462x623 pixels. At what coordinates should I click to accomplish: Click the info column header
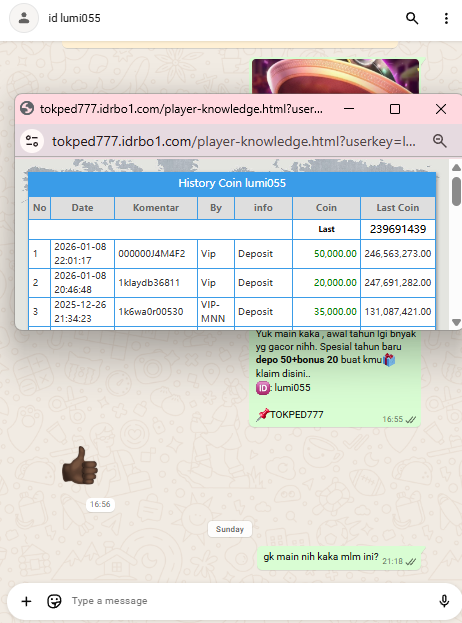click(x=263, y=208)
